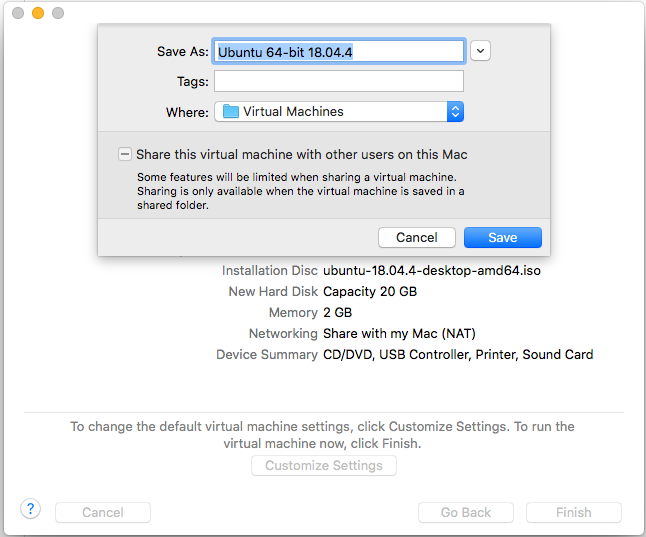Click the Memory 2 GB value
This screenshot has height=537, width=646.
(x=337, y=313)
